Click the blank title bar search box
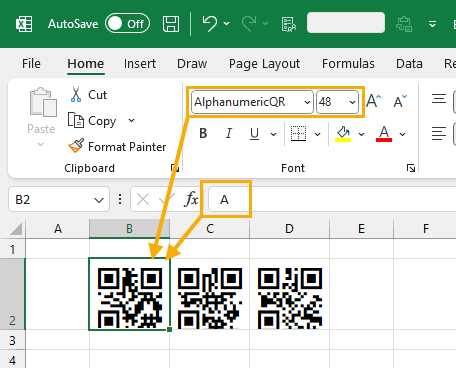This screenshot has height=368, width=456. [x=346, y=22]
